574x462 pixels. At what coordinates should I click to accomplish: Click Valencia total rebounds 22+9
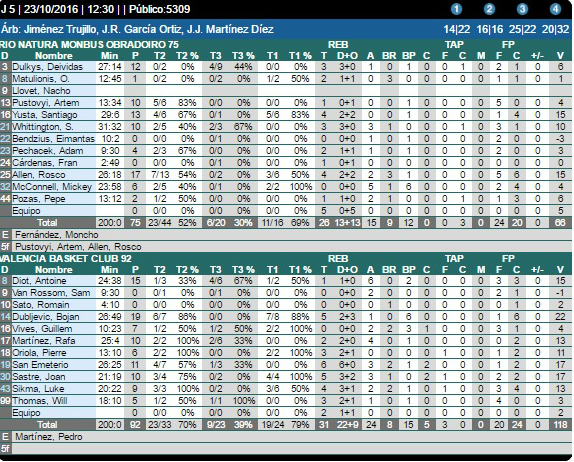point(347,425)
